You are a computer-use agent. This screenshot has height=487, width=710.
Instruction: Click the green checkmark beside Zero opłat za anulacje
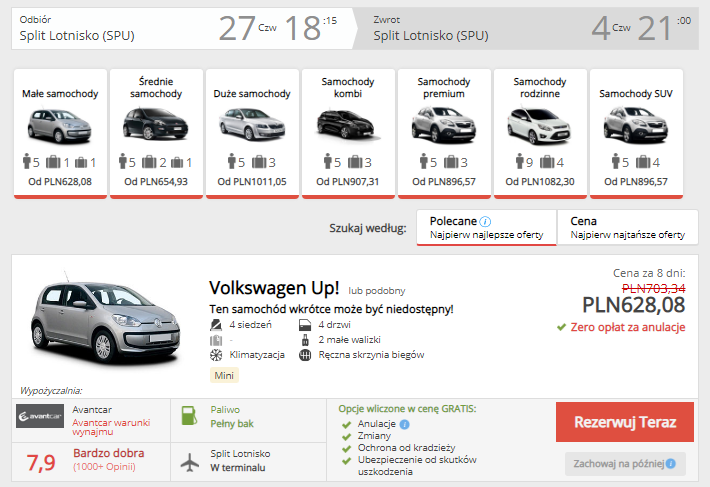pyautogui.click(x=561, y=327)
